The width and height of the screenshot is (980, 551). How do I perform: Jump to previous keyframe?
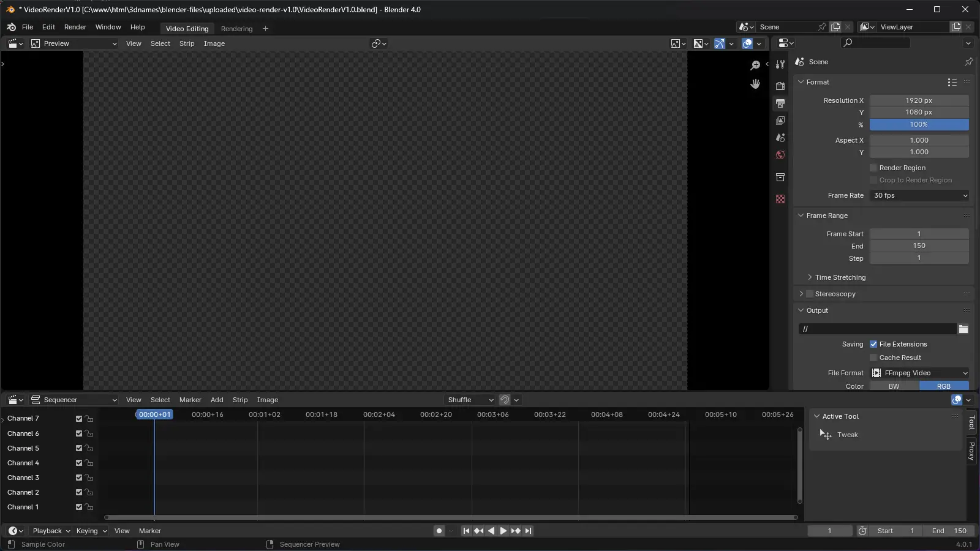479,531
